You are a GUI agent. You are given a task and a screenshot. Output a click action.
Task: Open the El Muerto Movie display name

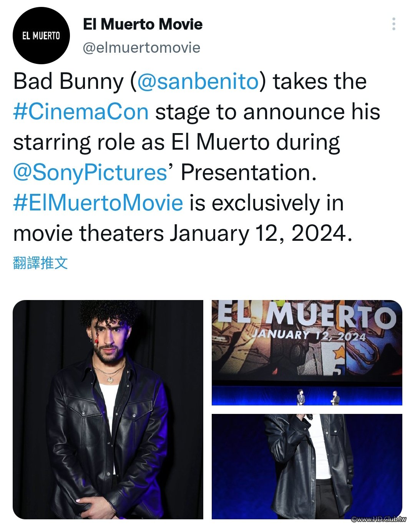(143, 24)
